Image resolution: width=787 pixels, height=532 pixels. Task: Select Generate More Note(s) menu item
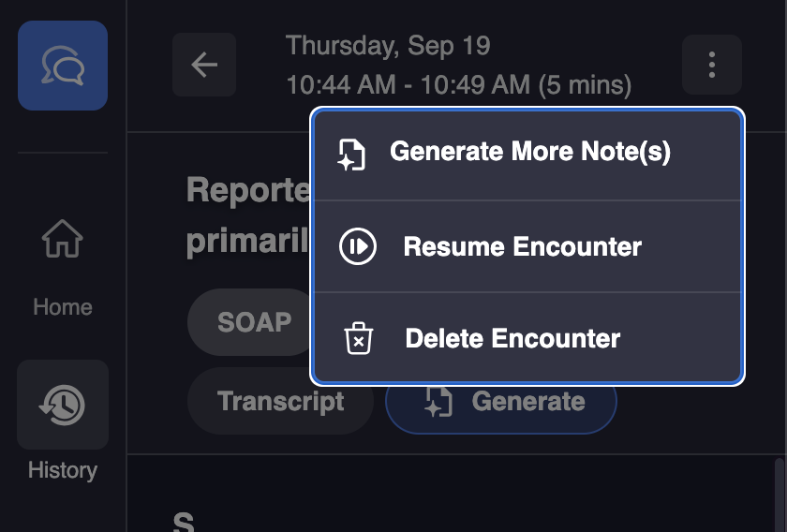(x=529, y=152)
